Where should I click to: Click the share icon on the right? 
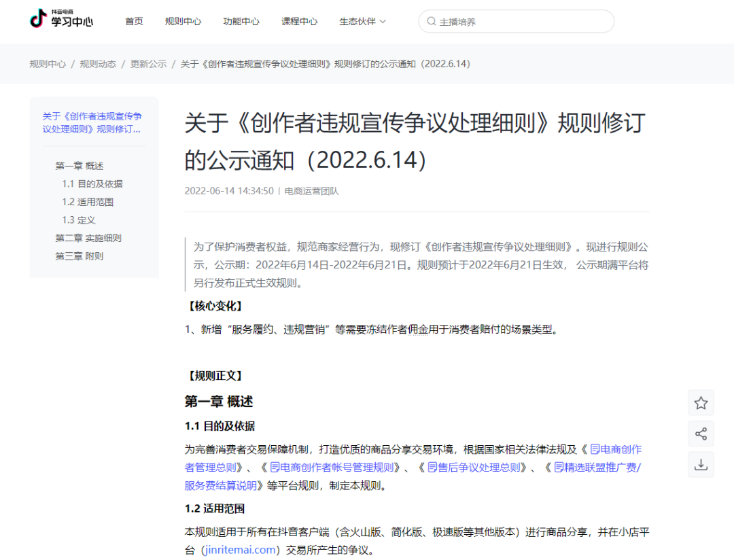(701, 434)
